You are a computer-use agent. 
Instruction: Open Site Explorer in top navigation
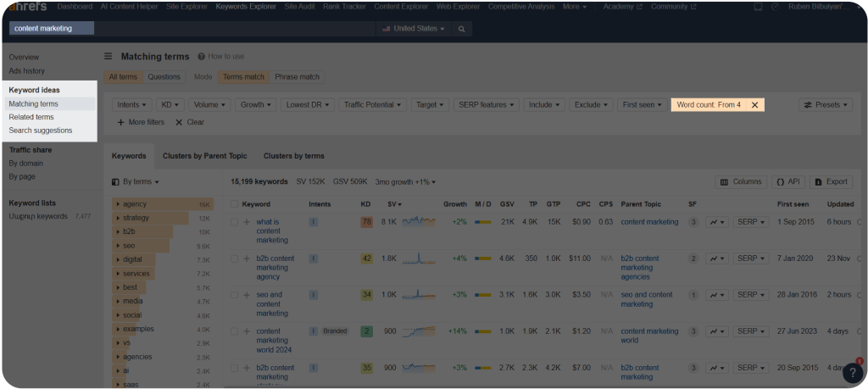(186, 7)
